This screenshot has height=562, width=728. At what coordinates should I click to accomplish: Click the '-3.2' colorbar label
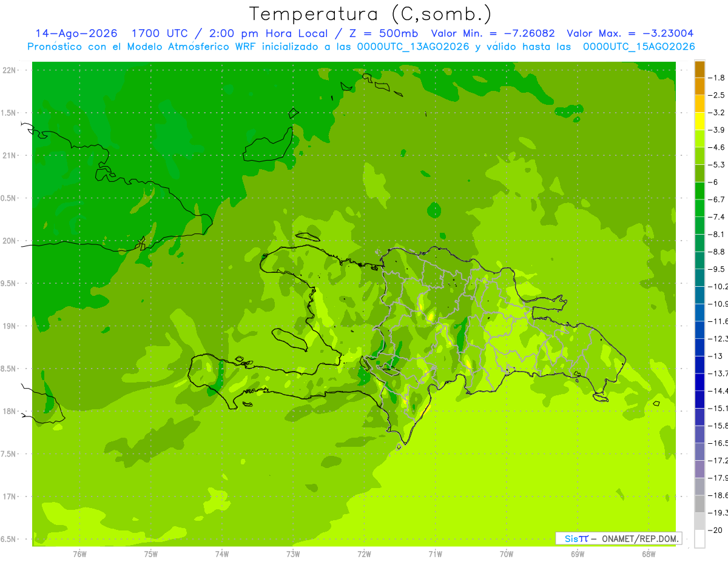click(x=718, y=113)
